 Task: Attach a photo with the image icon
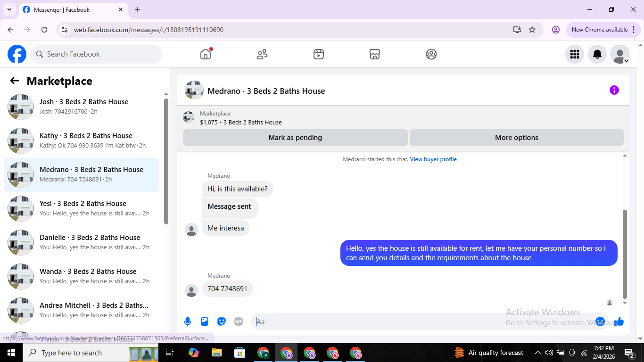click(x=205, y=321)
